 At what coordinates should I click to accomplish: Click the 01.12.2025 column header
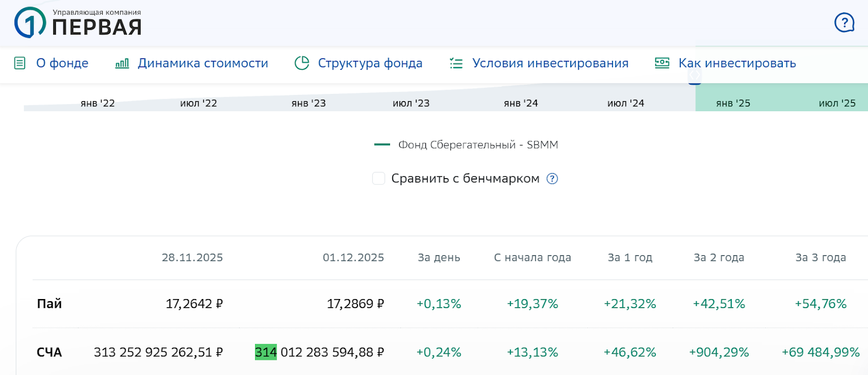[353, 258]
